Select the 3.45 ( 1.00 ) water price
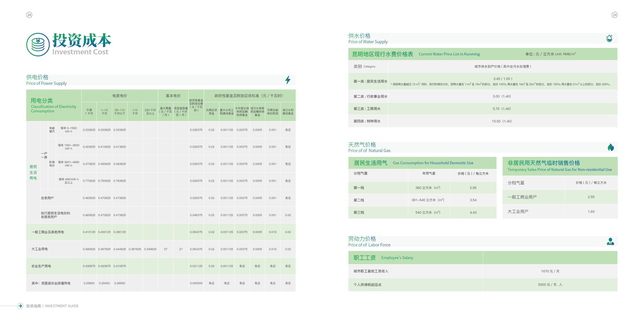 [503, 79]
